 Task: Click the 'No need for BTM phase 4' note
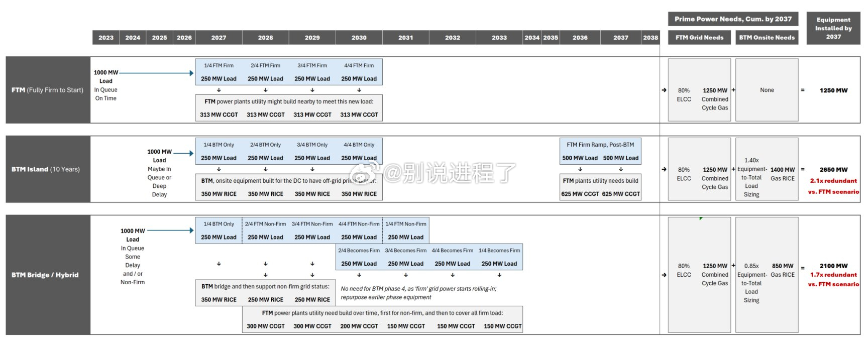pos(418,293)
